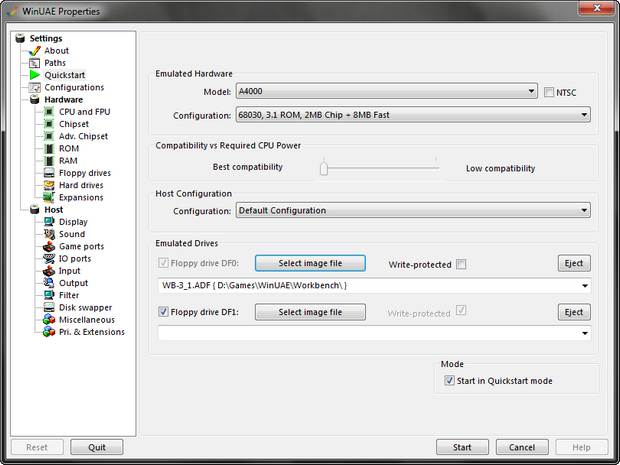This screenshot has height=465, width=620.
Task: Select the IO ports tree item
Action: pyautogui.click(x=75, y=259)
